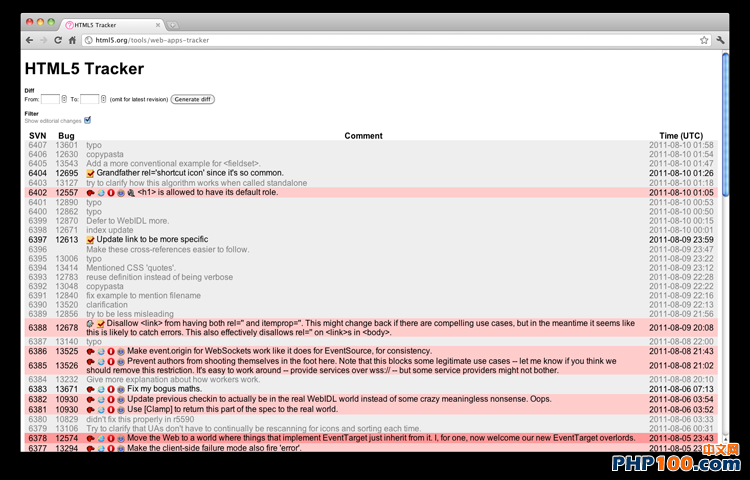Viewport: 750px width, 480px height.
Task: Click 'Defer to WebIDL more.' comment
Action: [128, 221]
